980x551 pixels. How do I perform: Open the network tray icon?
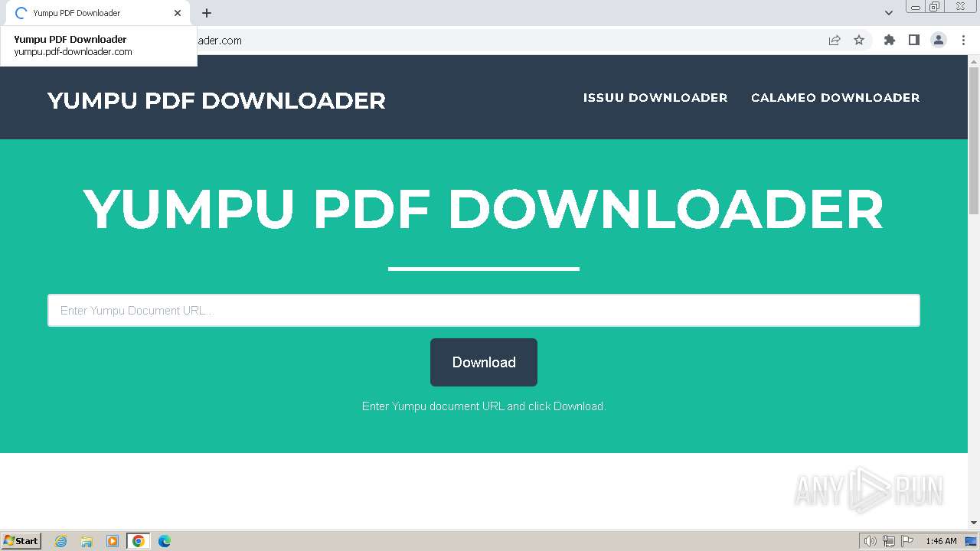pos(889,541)
